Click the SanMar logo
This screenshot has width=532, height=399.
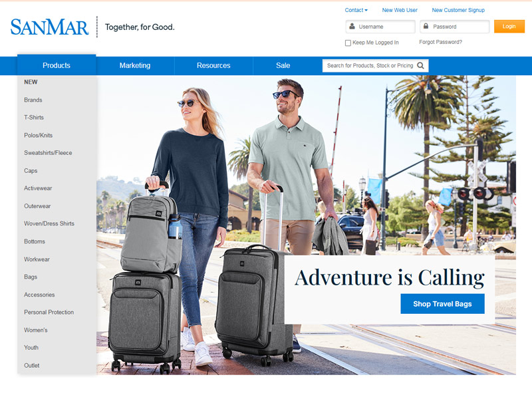pyautogui.click(x=49, y=27)
